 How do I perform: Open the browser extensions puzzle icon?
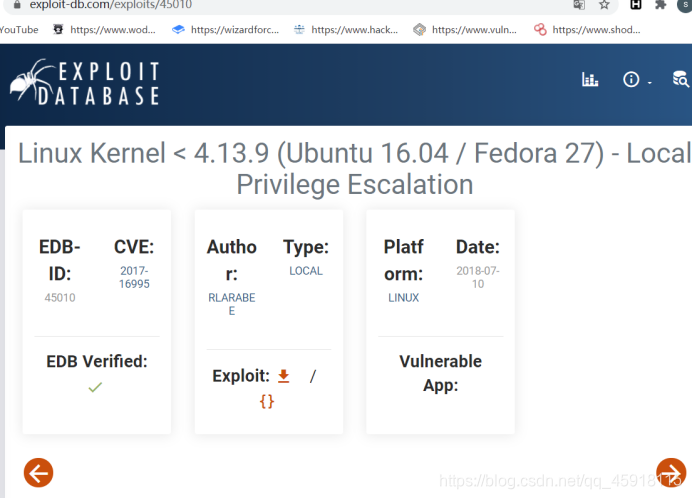point(660,4)
